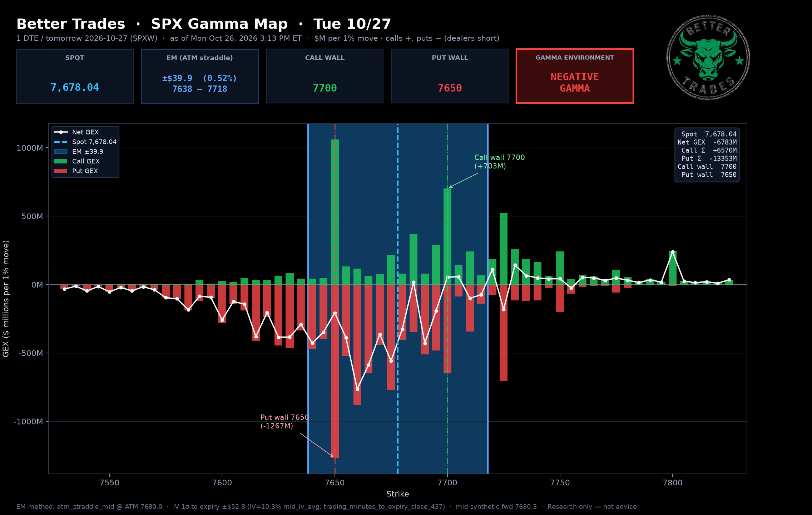This screenshot has width=812, height=515.
Task: Click the 'Put wall 7650 (-1267M)' annotation
Action: click(x=284, y=422)
